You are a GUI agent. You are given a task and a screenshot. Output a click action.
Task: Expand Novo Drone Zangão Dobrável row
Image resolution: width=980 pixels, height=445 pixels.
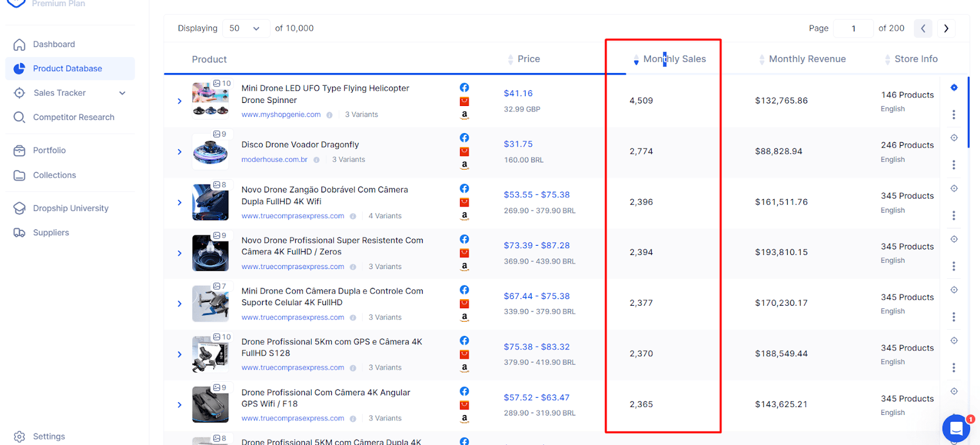[x=179, y=202]
